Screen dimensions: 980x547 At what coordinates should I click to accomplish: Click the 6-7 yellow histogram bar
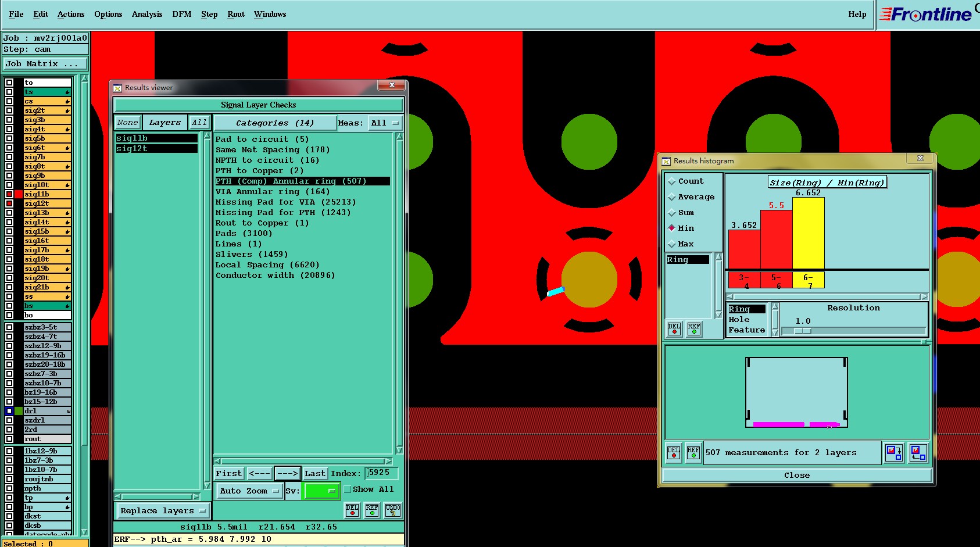[809, 233]
